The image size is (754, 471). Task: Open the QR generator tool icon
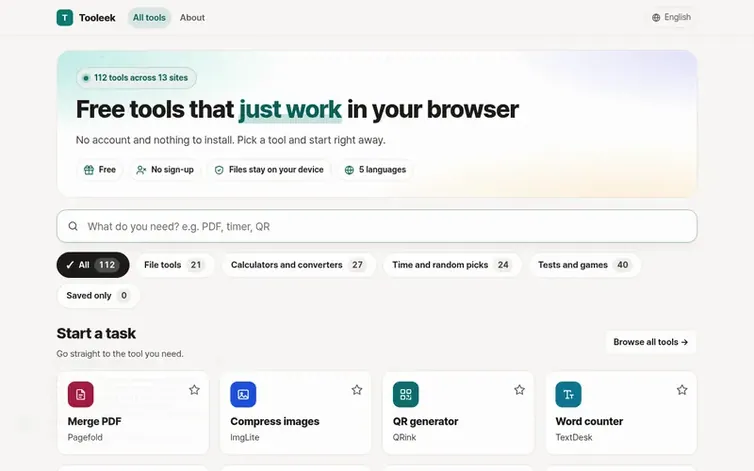406,395
